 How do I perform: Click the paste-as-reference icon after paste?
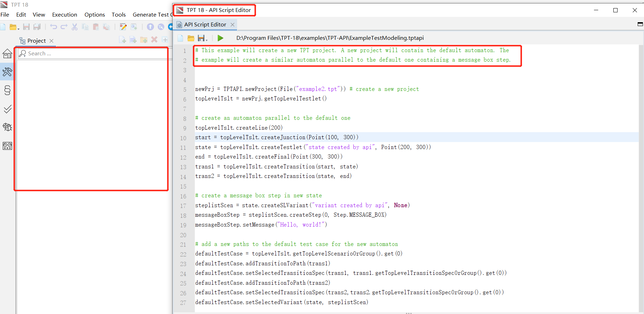(x=106, y=27)
